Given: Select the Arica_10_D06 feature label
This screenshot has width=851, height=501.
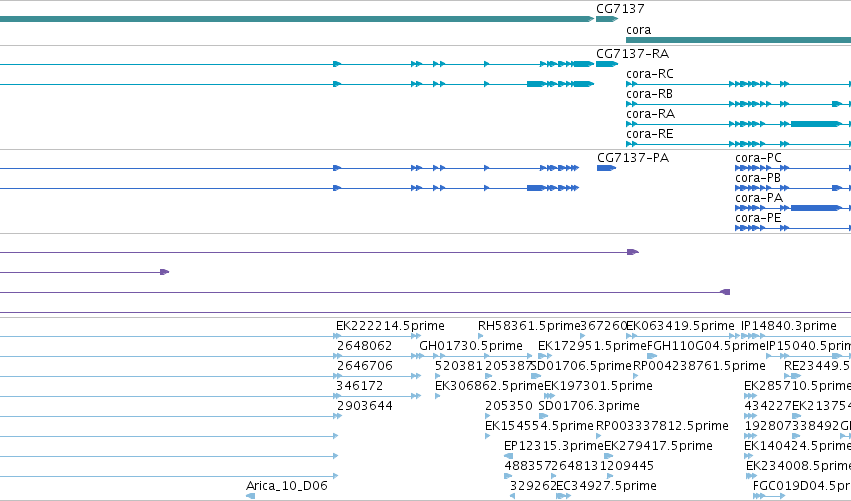Looking at the screenshot, I should click(287, 486).
